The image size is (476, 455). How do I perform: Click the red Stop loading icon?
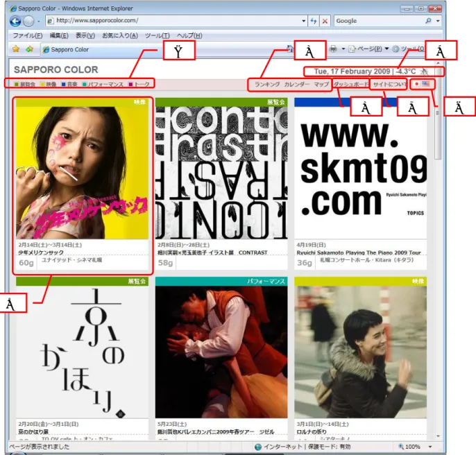325,21
